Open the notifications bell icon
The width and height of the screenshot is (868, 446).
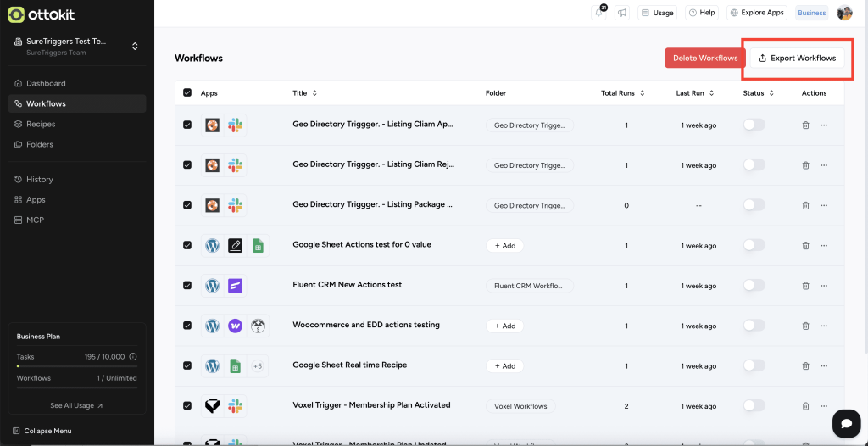pos(599,13)
